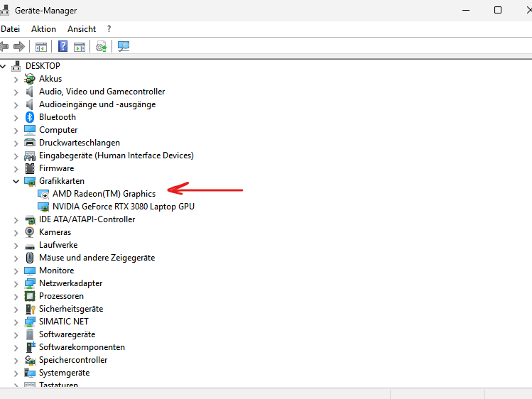Click the Akkus battery icon
The height and width of the screenshot is (399, 532).
point(30,79)
